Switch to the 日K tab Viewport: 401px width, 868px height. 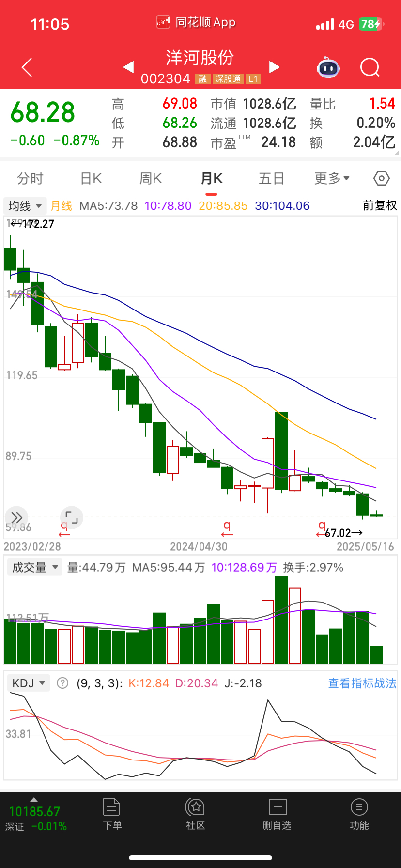pyautogui.click(x=91, y=178)
